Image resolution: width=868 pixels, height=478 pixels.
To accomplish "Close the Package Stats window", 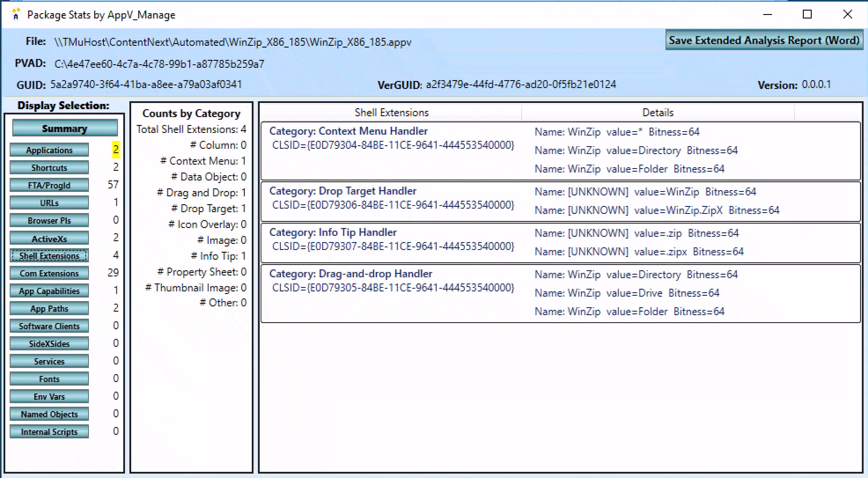I will coord(847,15).
